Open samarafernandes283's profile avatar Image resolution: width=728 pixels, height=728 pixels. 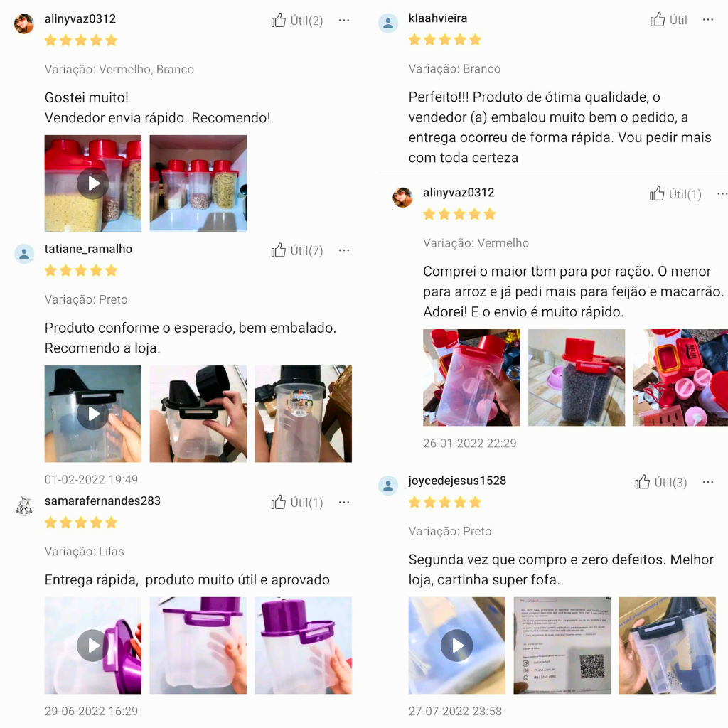pyautogui.click(x=24, y=505)
